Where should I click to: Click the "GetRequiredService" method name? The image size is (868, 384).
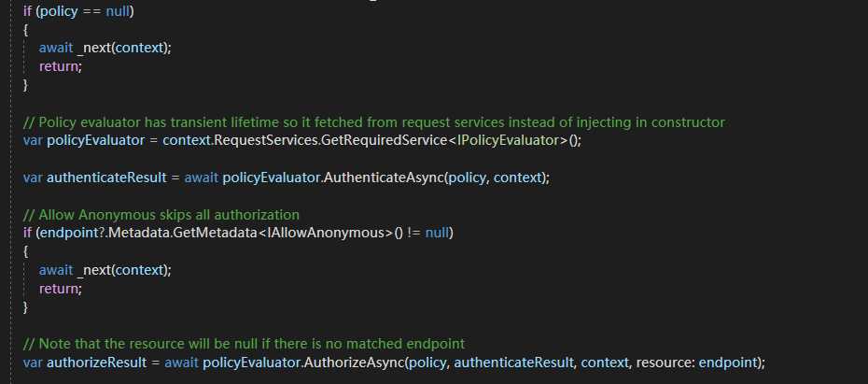(385, 141)
